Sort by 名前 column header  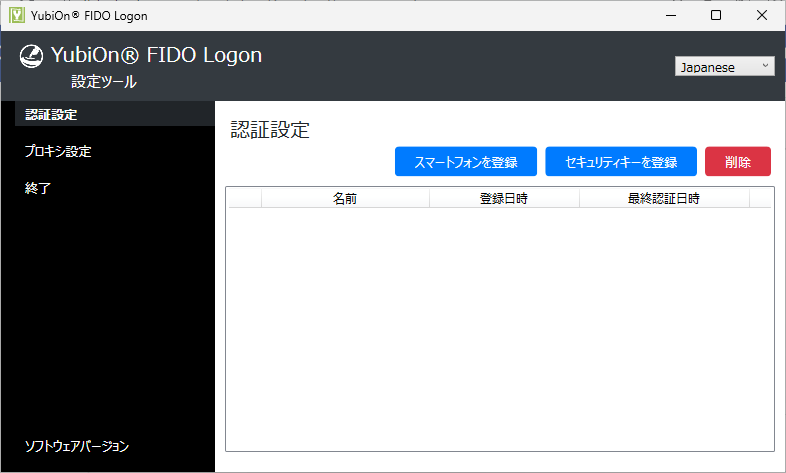[345, 198]
